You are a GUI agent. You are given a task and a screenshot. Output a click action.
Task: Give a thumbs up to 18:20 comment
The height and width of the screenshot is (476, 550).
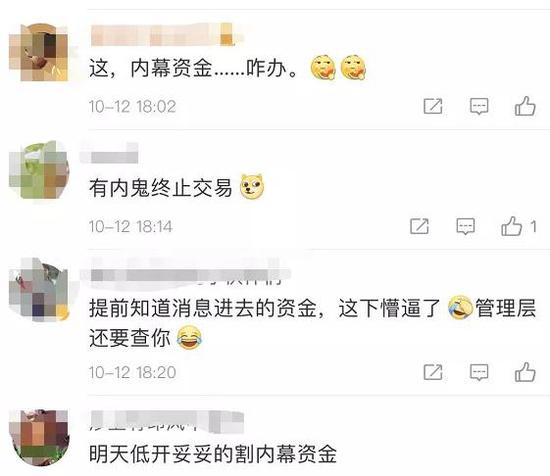coord(525,372)
